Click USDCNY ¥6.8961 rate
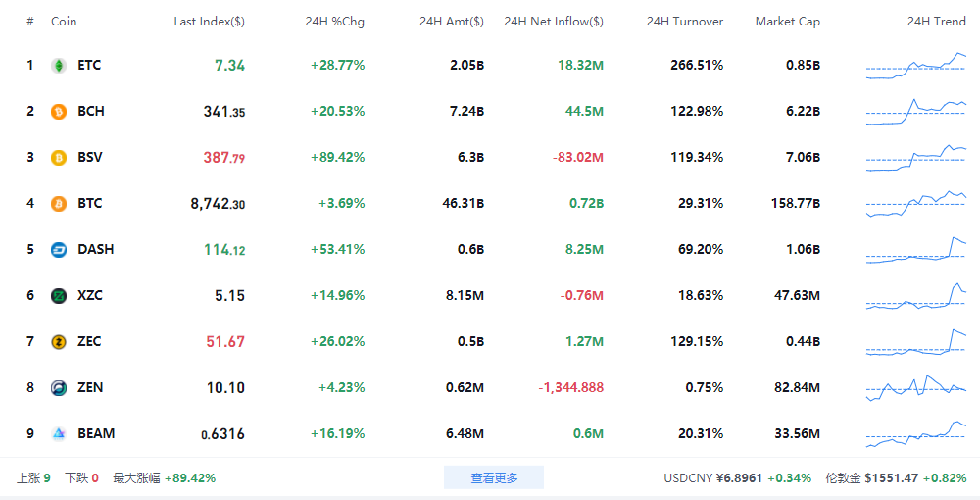Viewport: 980px width, 500px height. pos(713,478)
